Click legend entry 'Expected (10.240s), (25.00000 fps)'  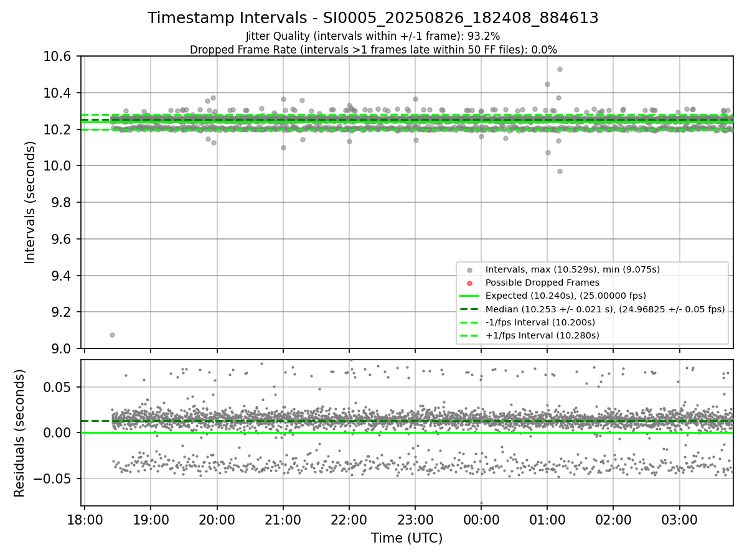(565, 296)
